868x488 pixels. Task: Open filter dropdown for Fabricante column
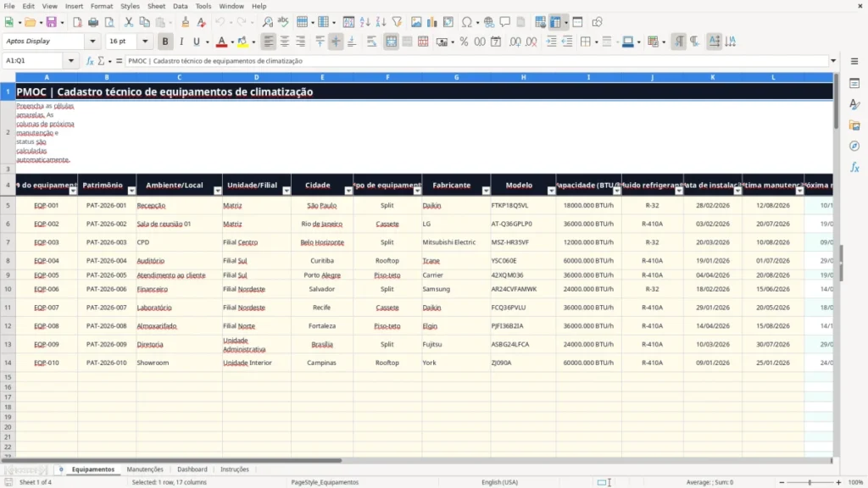point(486,191)
